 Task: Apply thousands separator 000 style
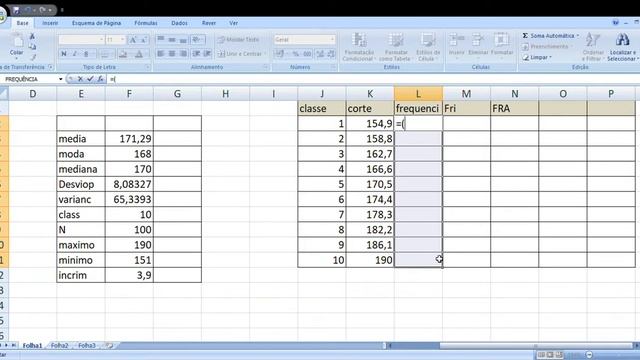click(x=307, y=54)
